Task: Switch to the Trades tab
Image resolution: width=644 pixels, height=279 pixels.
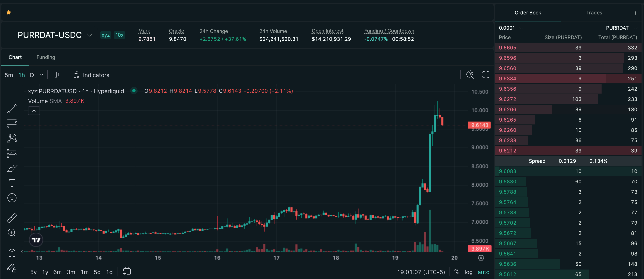Action: click(594, 13)
